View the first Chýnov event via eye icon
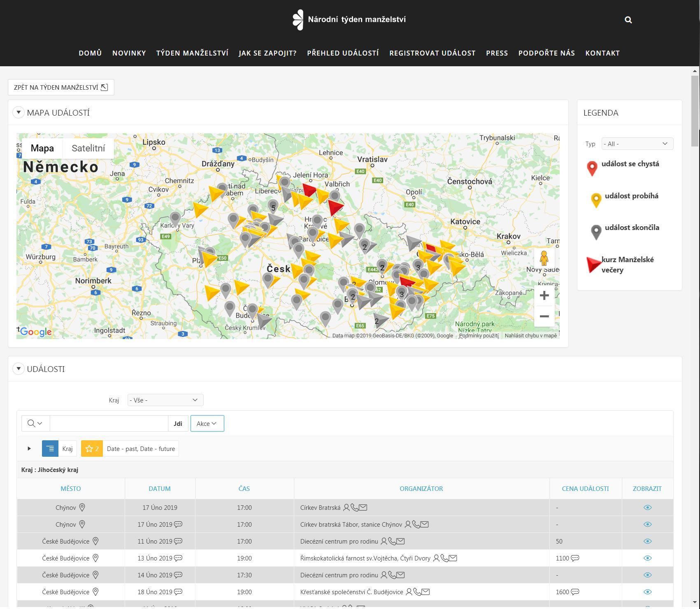 647,507
